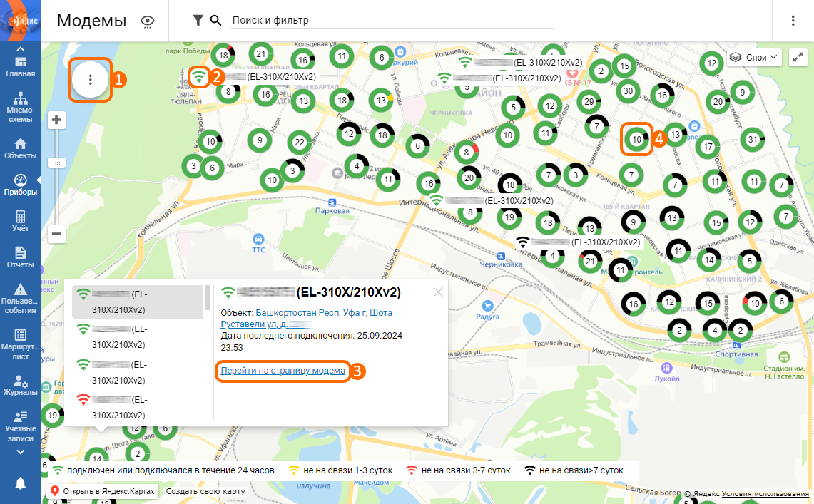Screen dimensions: 814x504
Task: Toggle the eye icon beside Модемы
Action: (x=148, y=21)
